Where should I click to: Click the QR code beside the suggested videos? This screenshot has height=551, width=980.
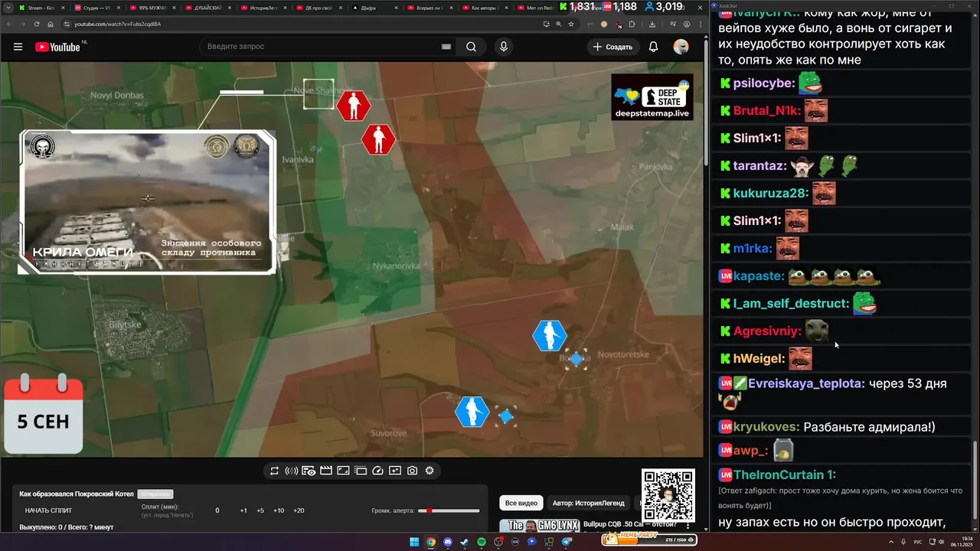[x=668, y=495]
